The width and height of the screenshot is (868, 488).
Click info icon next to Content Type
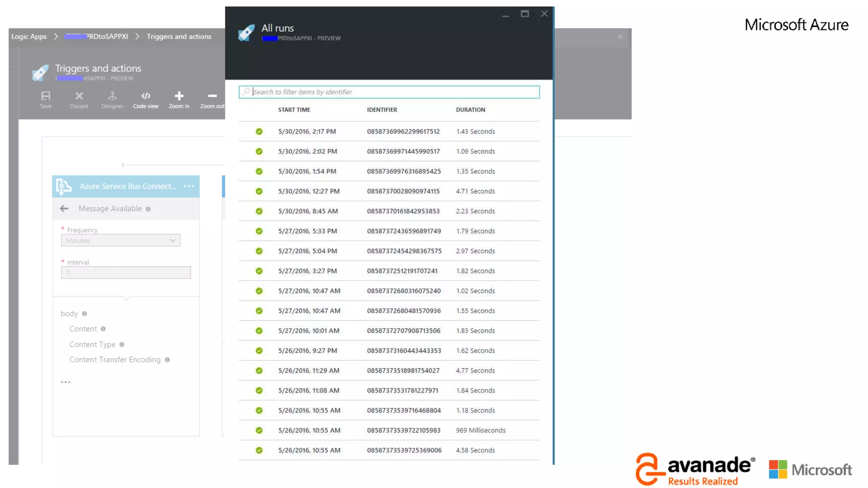click(122, 344)
